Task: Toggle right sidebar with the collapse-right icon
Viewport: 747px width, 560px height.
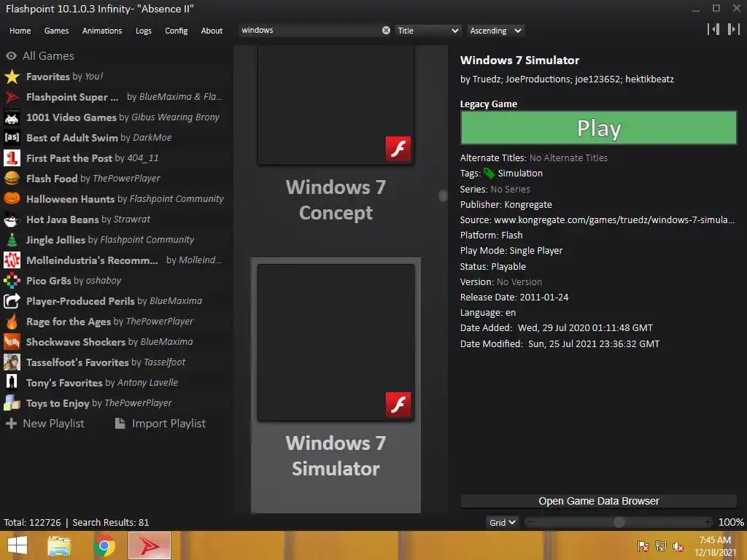Action: (733, 29)
